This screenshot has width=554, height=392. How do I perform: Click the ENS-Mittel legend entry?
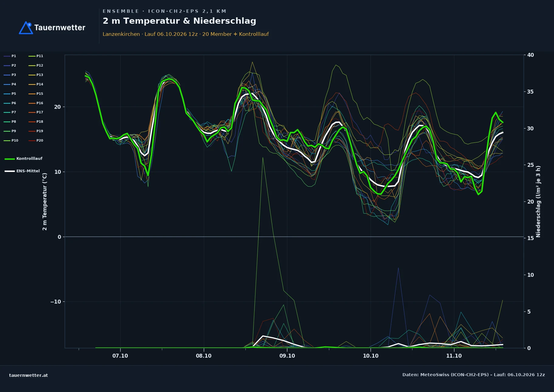[22, 171]
